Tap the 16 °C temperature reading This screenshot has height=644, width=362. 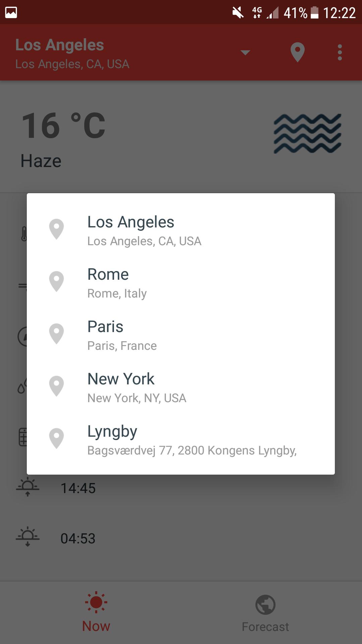[x=63, y=126]
